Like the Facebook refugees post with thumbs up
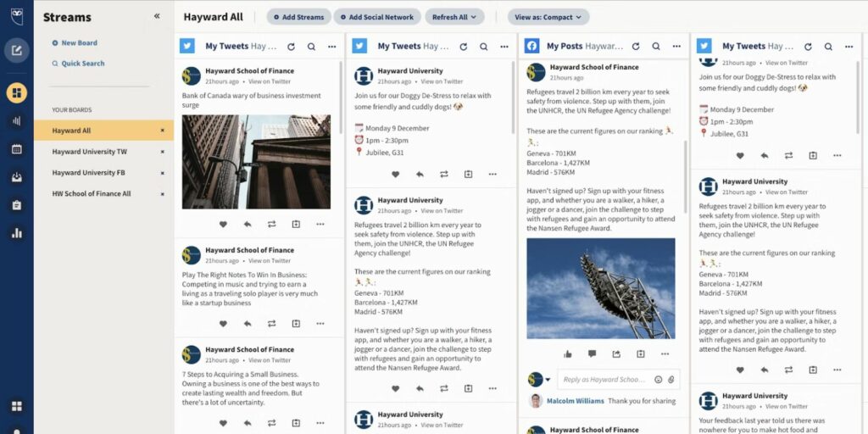This screenshot has height=434, width=868. [567, 353]
